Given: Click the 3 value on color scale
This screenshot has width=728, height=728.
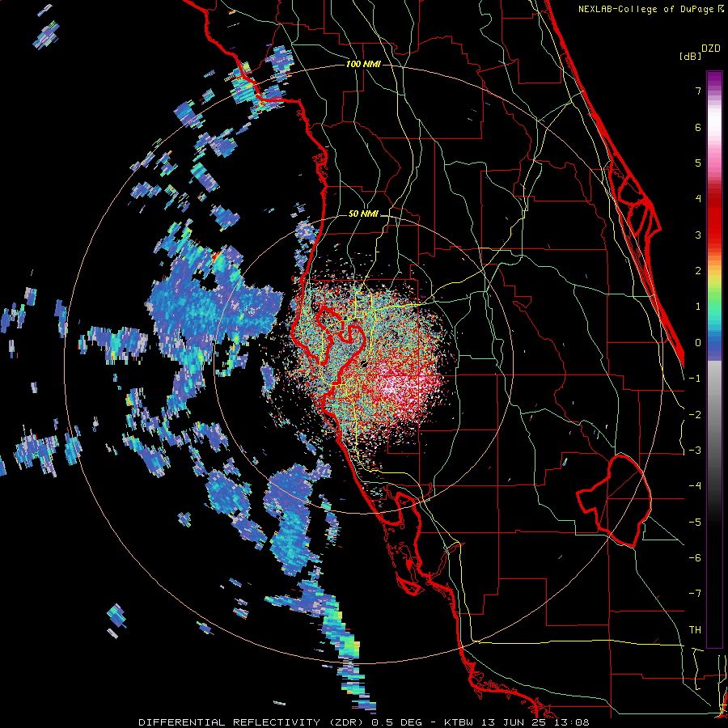Looking at the screenshot, I should (698, 235).
